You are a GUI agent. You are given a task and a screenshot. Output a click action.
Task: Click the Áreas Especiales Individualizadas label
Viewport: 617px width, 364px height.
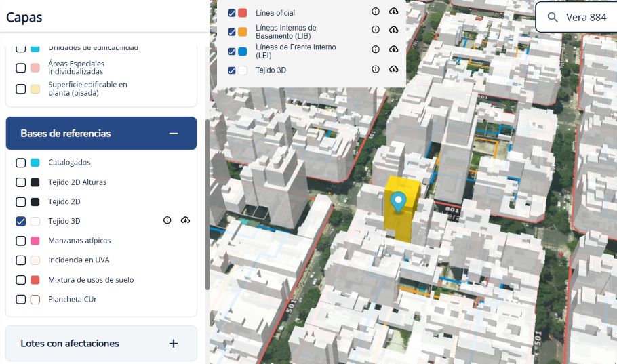77,68
